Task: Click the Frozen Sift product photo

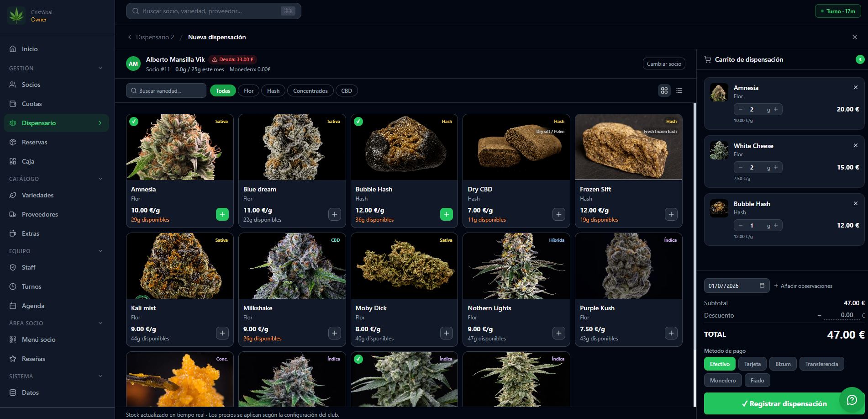Action: [629, 147]
